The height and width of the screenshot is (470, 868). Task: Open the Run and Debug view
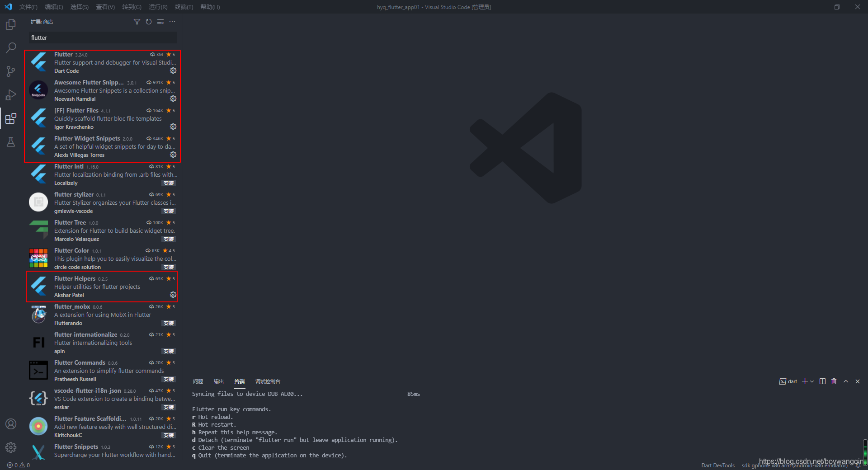click(11, 95)
